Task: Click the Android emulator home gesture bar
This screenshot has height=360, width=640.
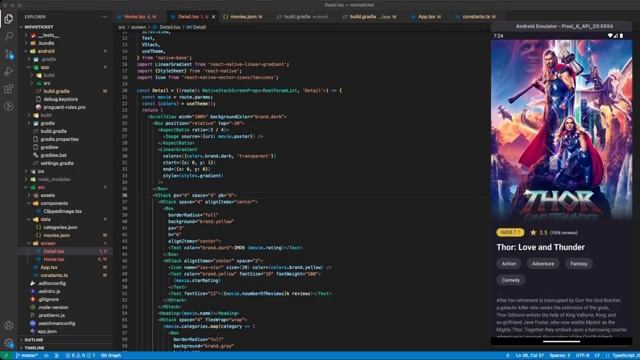Action: pos(562,342)
